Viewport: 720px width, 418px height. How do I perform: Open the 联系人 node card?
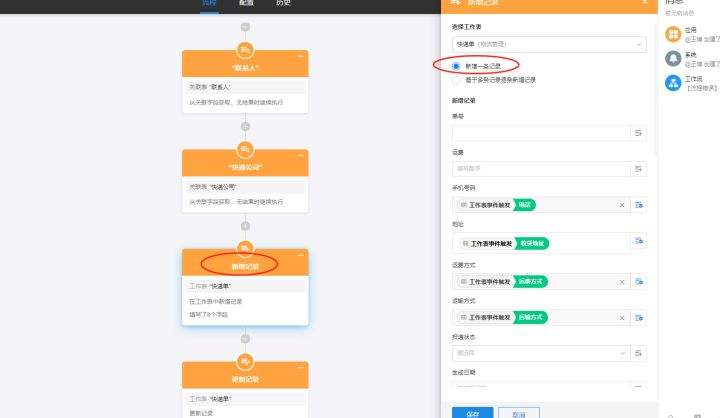(245, 81)
